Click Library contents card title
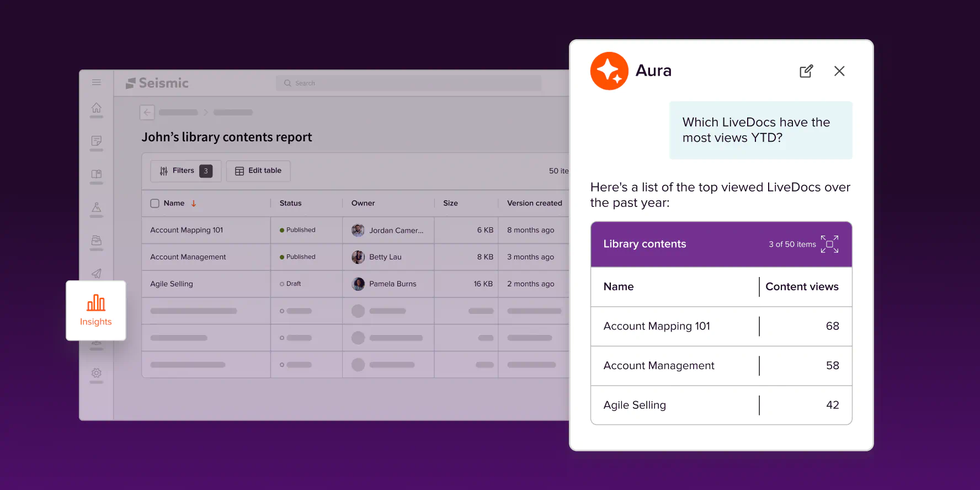Screen dimensions: 980x490 point(645,244)
